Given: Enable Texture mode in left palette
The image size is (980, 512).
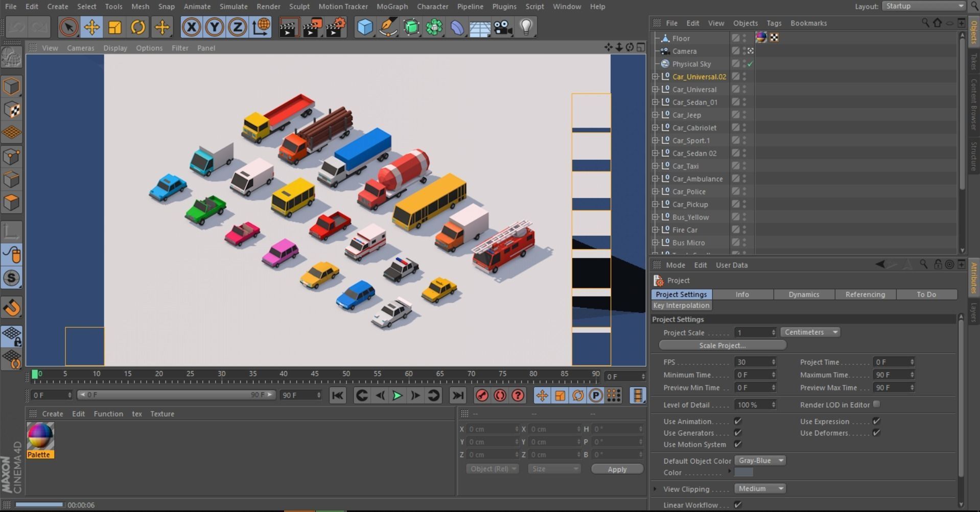Looking at the screenshot, I should pos(11,109).
